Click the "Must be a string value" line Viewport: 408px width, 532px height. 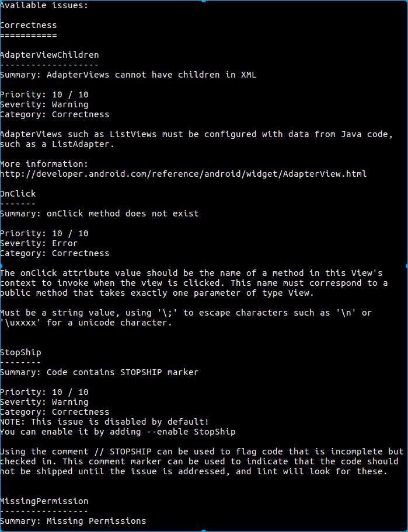pos(186,313)
